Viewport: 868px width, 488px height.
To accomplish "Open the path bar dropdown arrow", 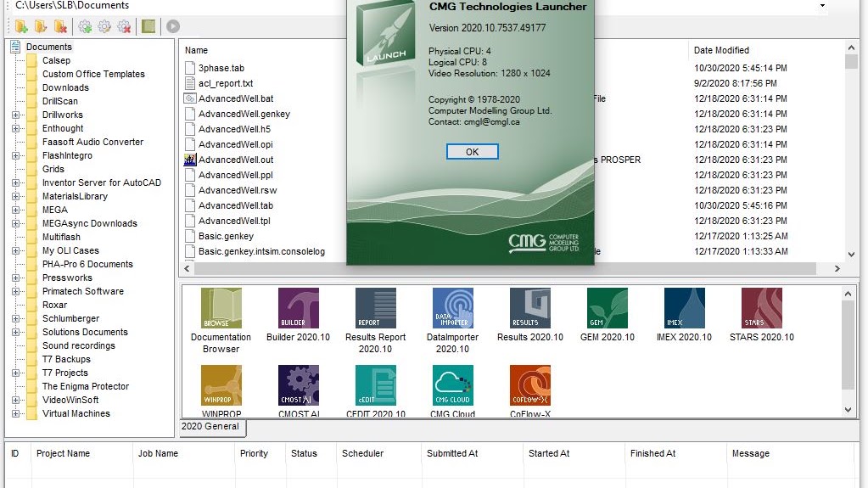I will point(823,6).
